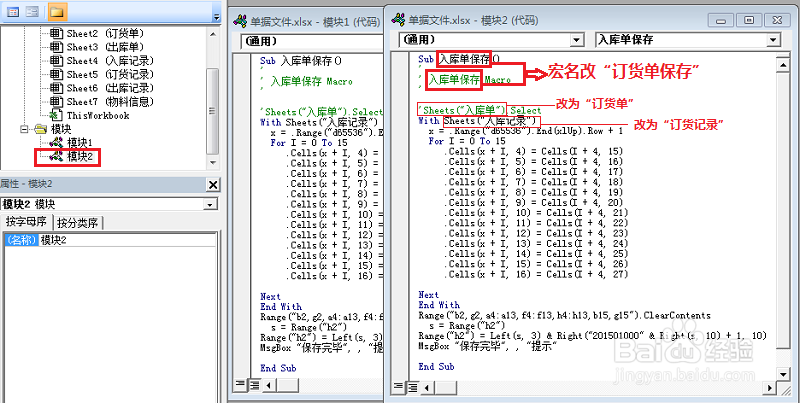Click the Sub 入库单保存 line in 模块2
Screen dimensions: 800x403
459,59
